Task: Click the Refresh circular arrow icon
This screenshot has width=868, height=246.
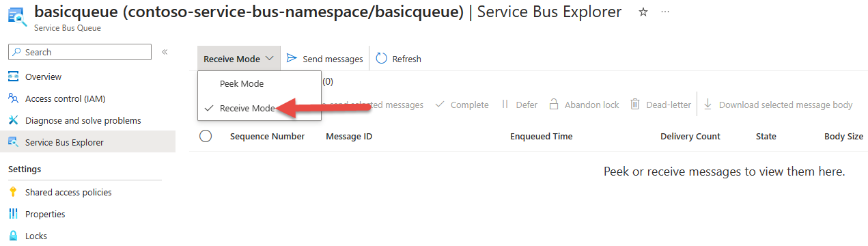Action: [381, 59]
